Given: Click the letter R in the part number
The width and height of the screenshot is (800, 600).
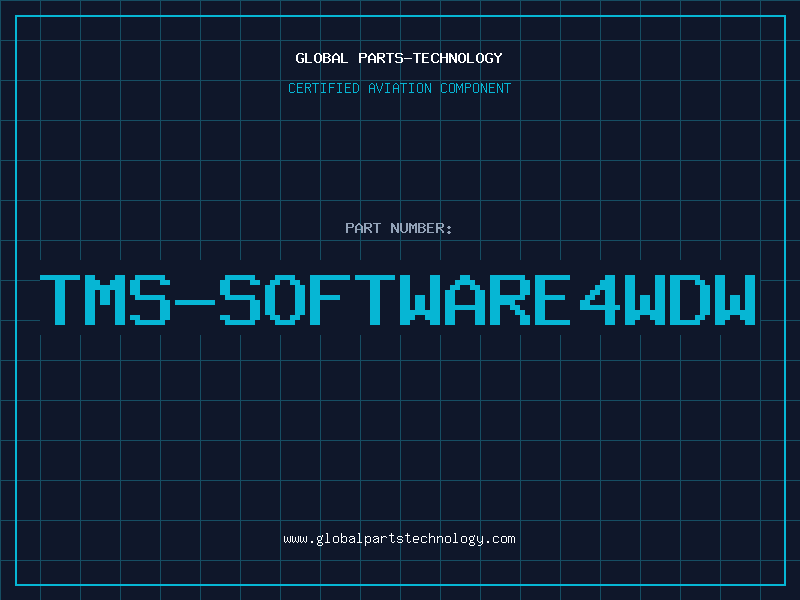Looking at the screenshot, I should click(514, 299).
